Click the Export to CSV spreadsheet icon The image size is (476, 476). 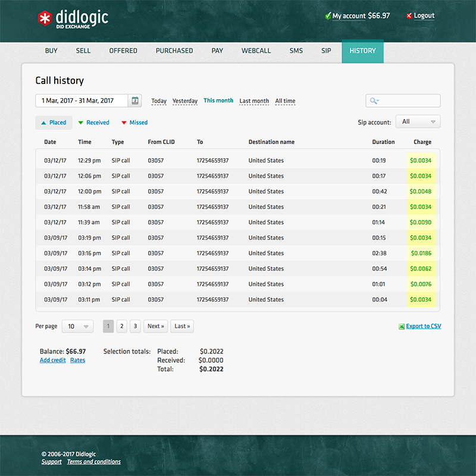click(401, 326)
